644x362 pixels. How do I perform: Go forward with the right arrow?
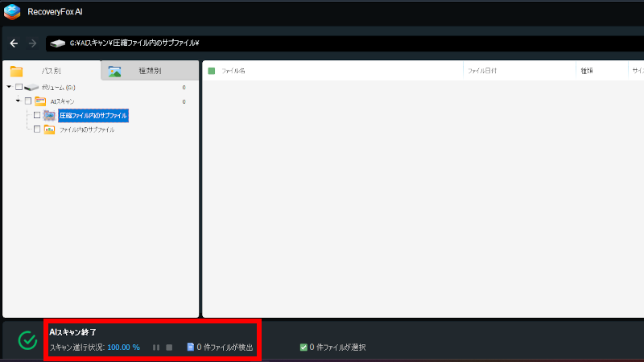click(x=32, y=43)
